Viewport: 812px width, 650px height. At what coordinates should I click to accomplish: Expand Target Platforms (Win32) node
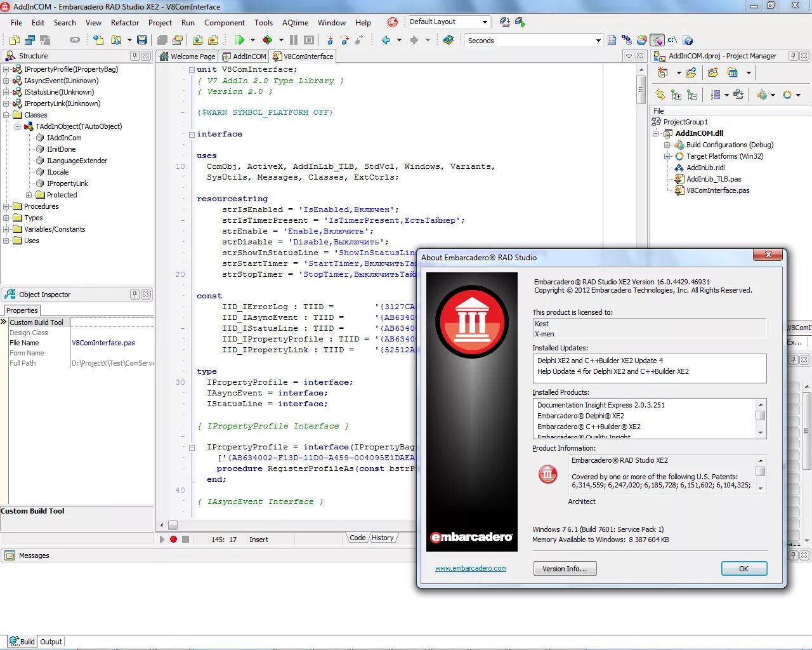[667, 156]
